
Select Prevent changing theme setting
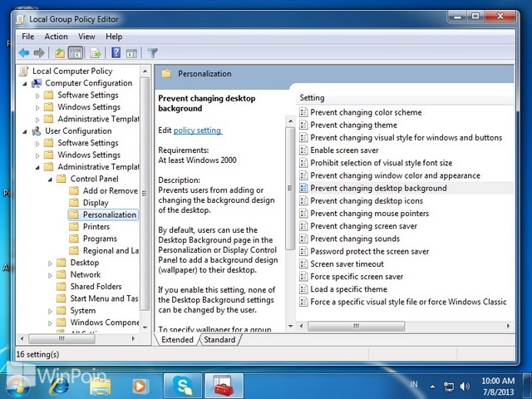[353, 126]
